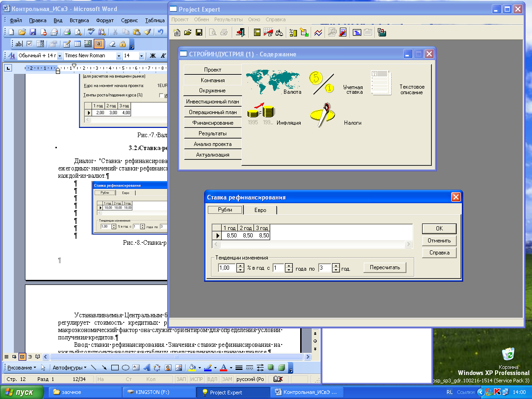Click the yellow fill color bucket in Word
532x399 pixels.
[x=193, y=368]
